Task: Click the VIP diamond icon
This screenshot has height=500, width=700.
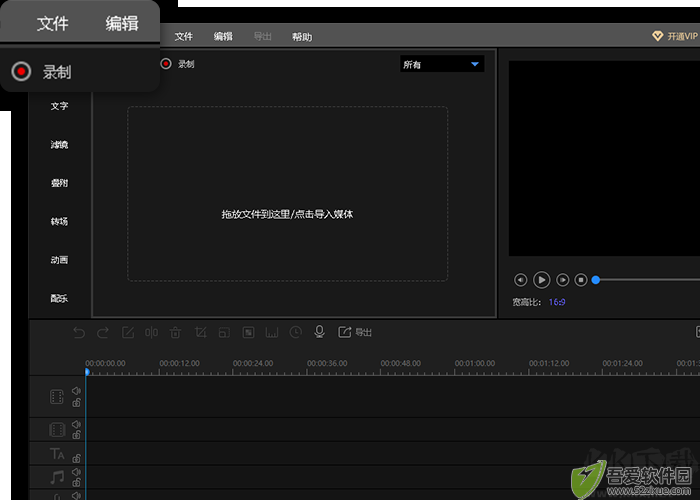Action: pyautogui.click(x=658, y=36)
